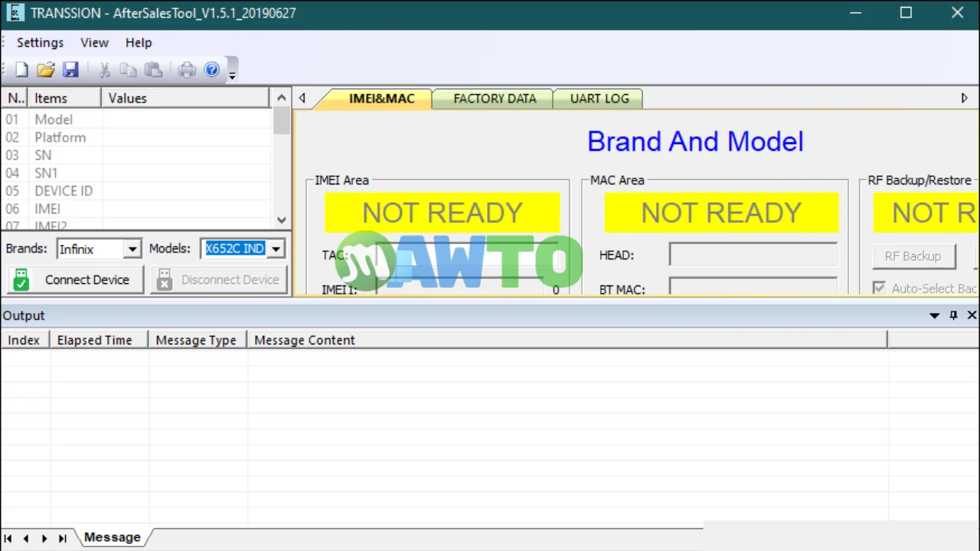The image size is (980, 551).
Task: Click the N.. column header
Action: tap(15, 98)
